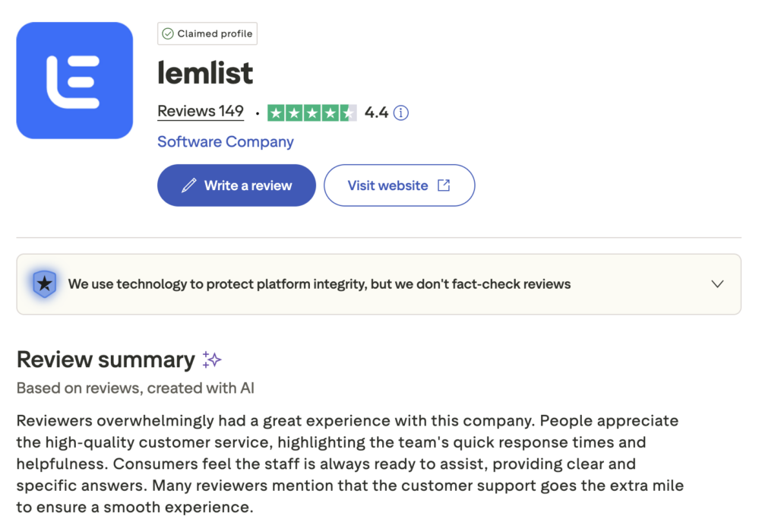The height and width of the screenshot is (532, 778).
Task: Click the platform integrity fact-check notice text
Action: coord(319,284)
